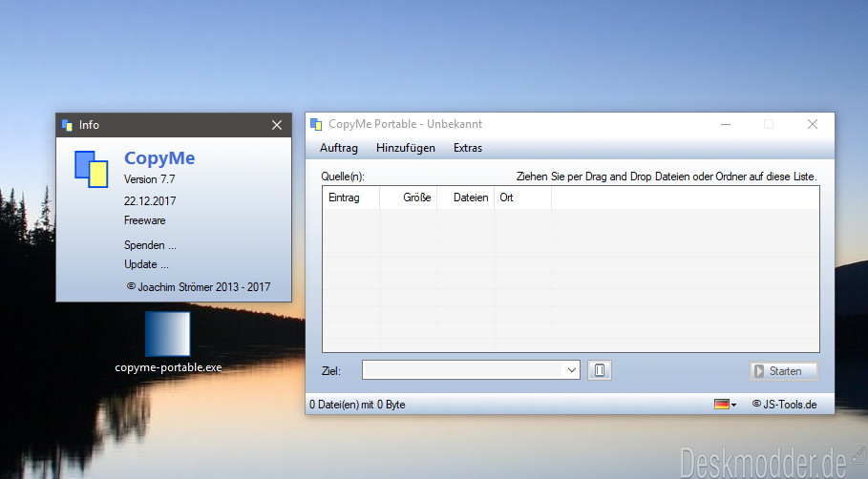
Task: Click the Joachim Strömer copyright text
Action: pyautogui.click(x=199, y=286)
